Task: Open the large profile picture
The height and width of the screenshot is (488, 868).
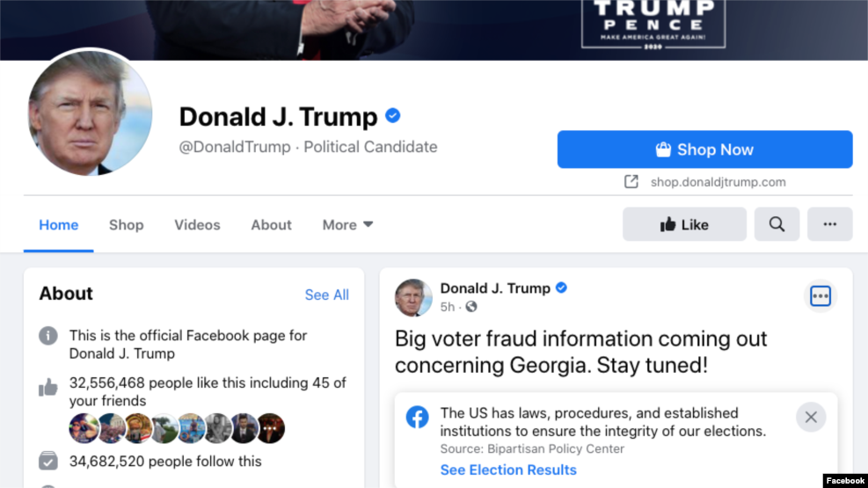Action: pos(91,113)
